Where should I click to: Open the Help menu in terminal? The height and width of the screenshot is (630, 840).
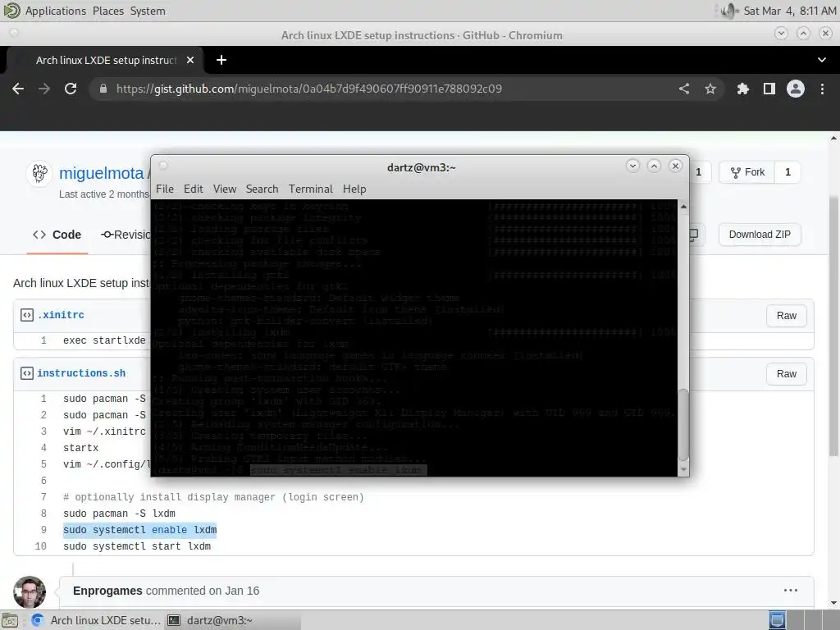[x=354, y=189]
